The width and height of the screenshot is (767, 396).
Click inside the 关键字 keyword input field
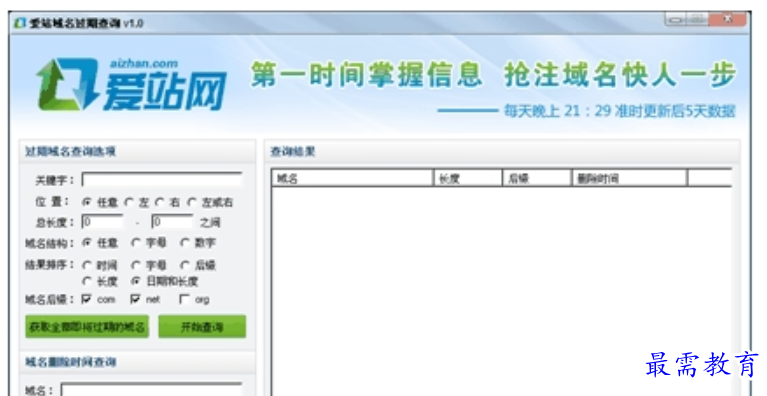coord(162,180)
